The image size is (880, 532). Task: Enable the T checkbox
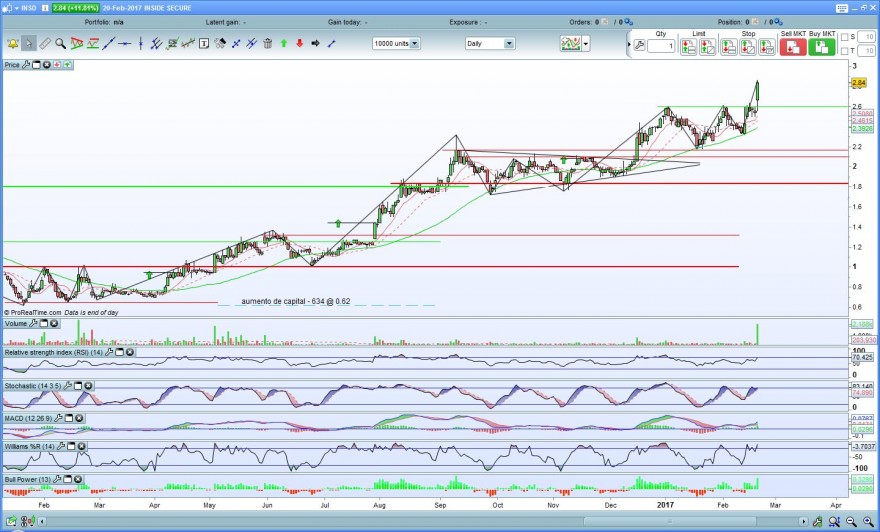point(845,51)
